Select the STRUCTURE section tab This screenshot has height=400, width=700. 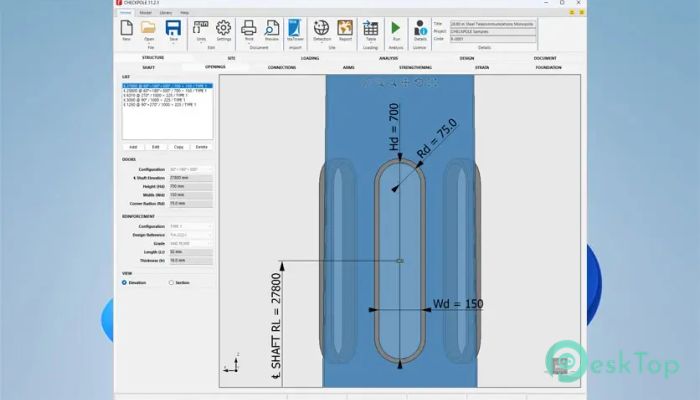pyautogui.click(x=153, y=58)
